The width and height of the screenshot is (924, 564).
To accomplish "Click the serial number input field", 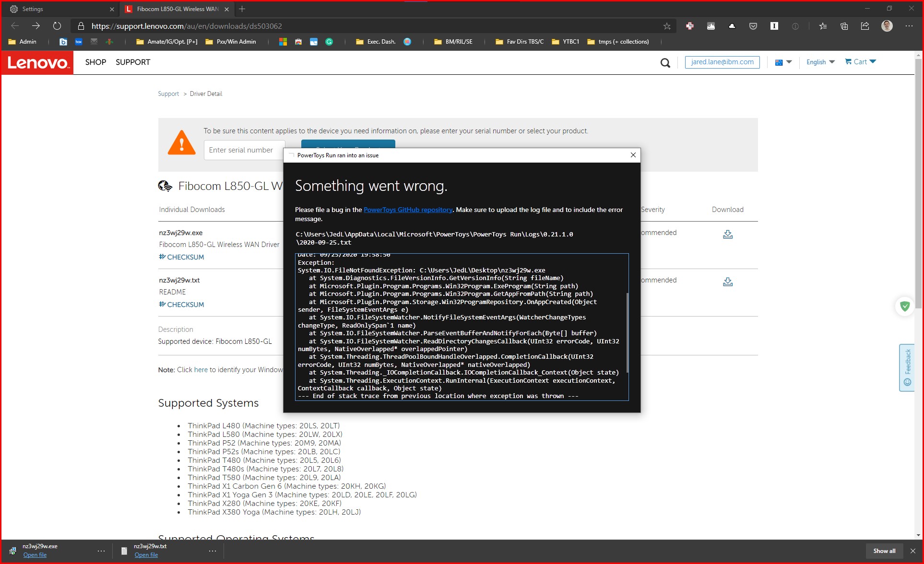I will (244, 150).
